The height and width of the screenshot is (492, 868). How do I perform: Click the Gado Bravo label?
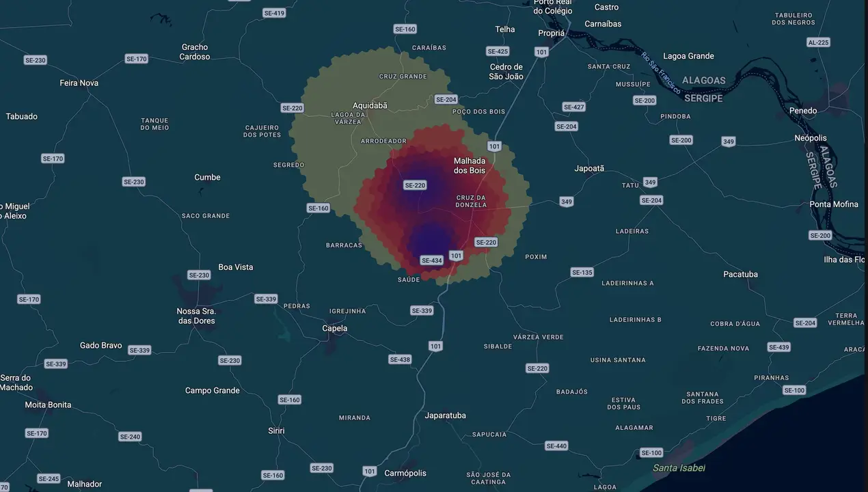coord(101,346)
